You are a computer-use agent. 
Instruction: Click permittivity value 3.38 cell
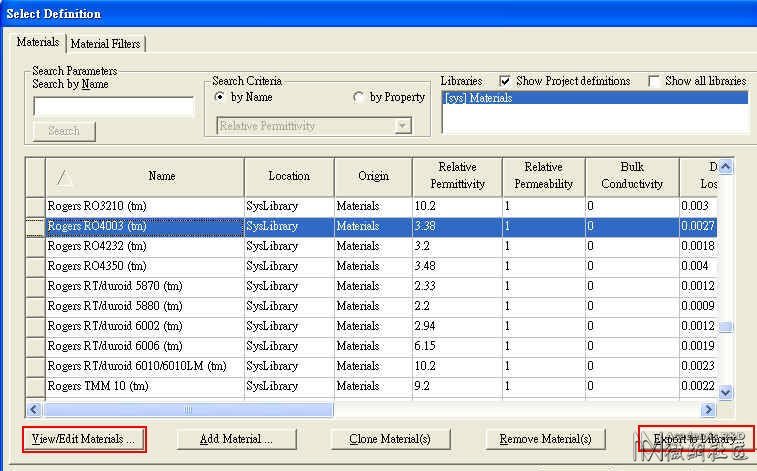click(457, 226)
